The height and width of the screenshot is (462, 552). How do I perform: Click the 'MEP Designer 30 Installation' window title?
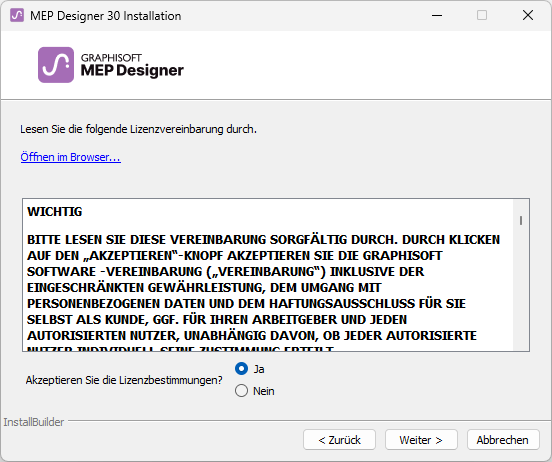[x=106, y=16]
